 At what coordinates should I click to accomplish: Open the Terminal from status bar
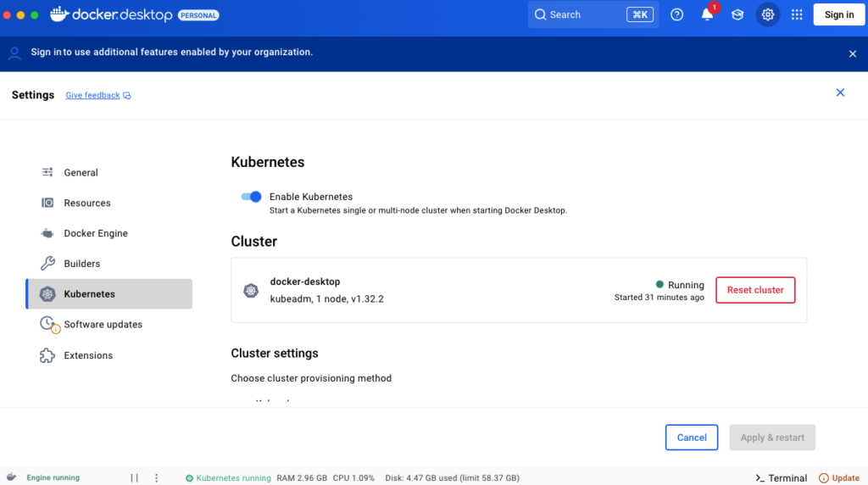[781, 478]
